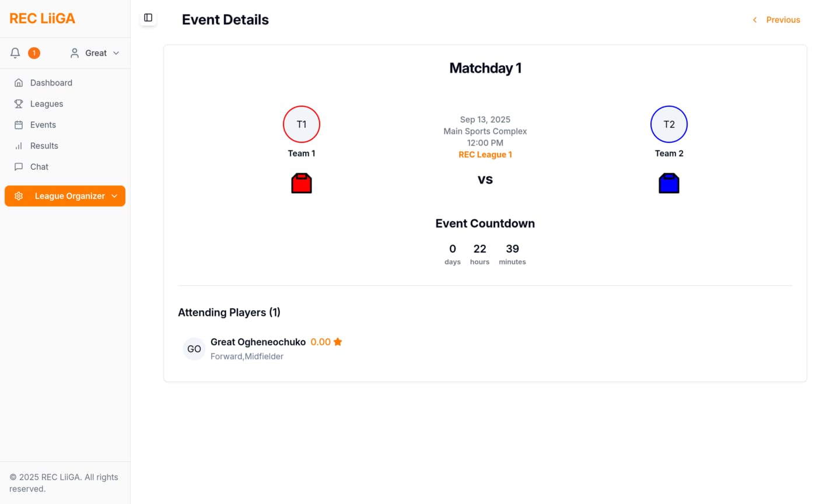This screenshot has width=840, height=504.
Task: Click the Results bar chart icon
Action: [19, 146]
